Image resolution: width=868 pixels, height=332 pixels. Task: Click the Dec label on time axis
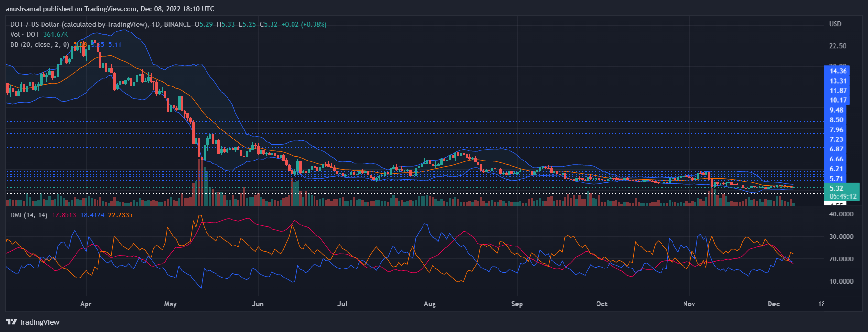tap(773, 304)
